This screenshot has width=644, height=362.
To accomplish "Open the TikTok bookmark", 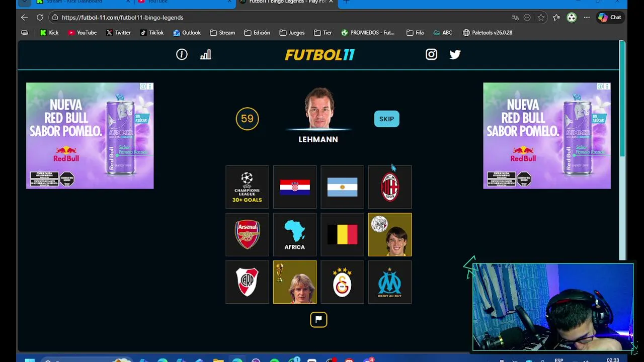I will (x=151, y=33).
